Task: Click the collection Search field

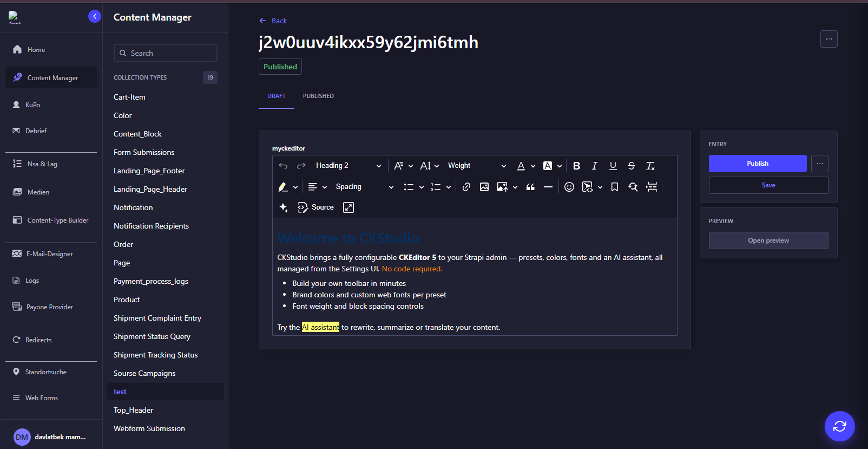Action: click(x=166, y=53)
